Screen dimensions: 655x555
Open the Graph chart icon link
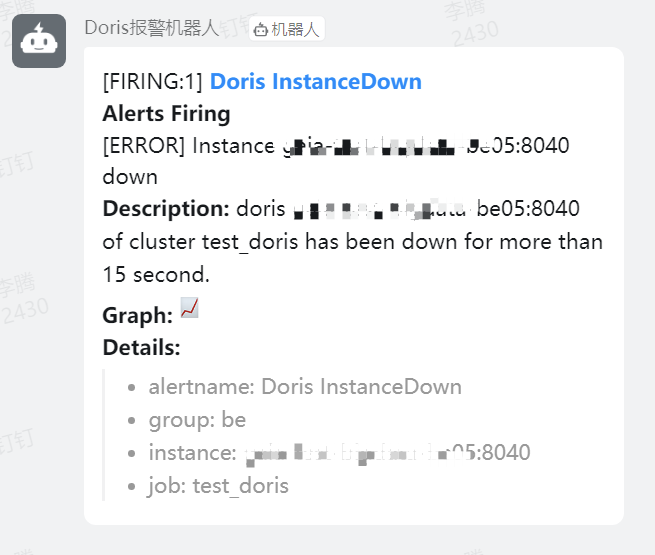[x=189, y=308]
